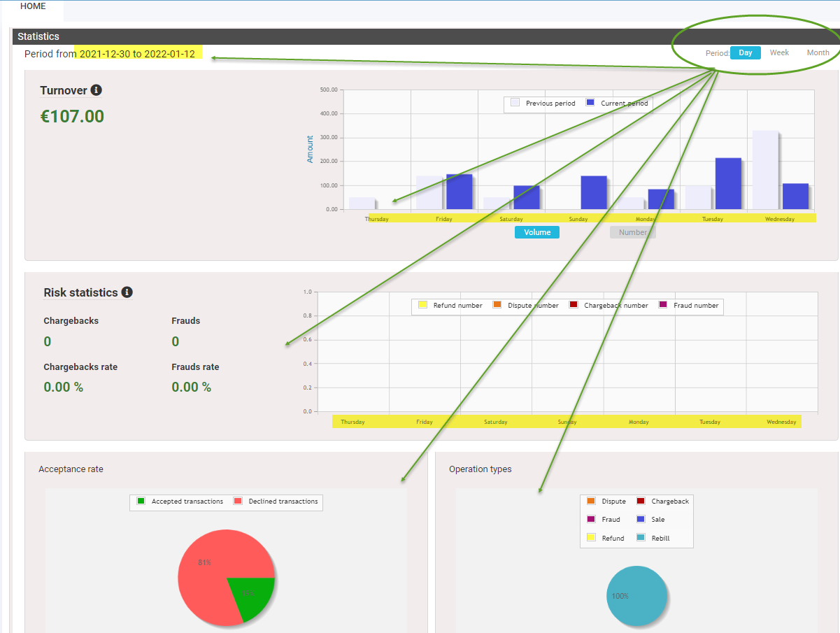Click the Turnover info icon

(x=97, y=90)
